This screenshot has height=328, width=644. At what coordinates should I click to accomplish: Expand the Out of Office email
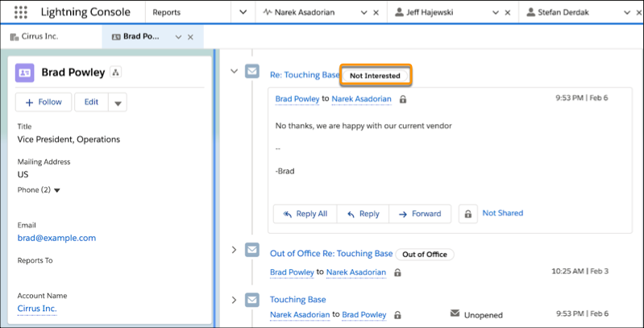[235, 250]
